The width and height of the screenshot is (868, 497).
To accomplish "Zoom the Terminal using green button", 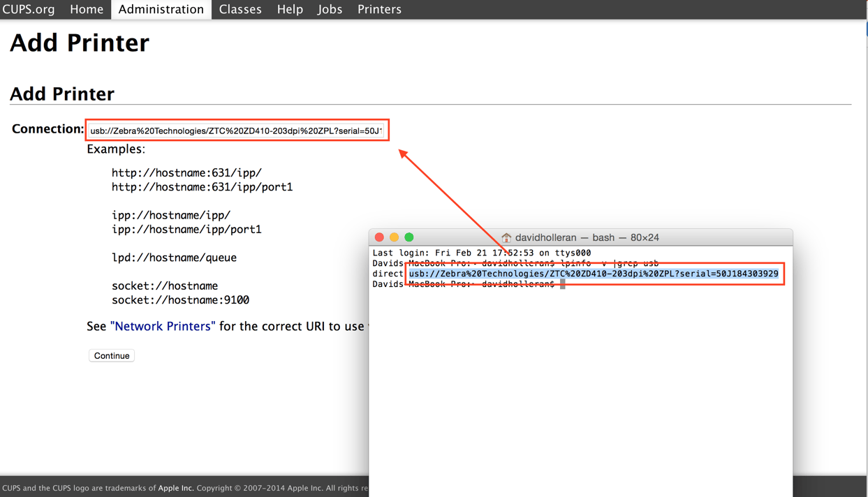I will tap(409, 237).
